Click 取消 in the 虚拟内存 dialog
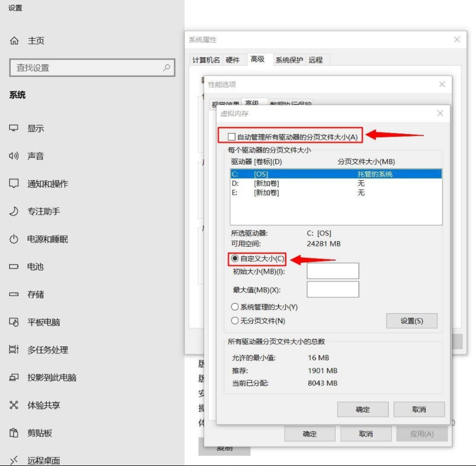This screenshot has height=466, width=476. [419, 409]
